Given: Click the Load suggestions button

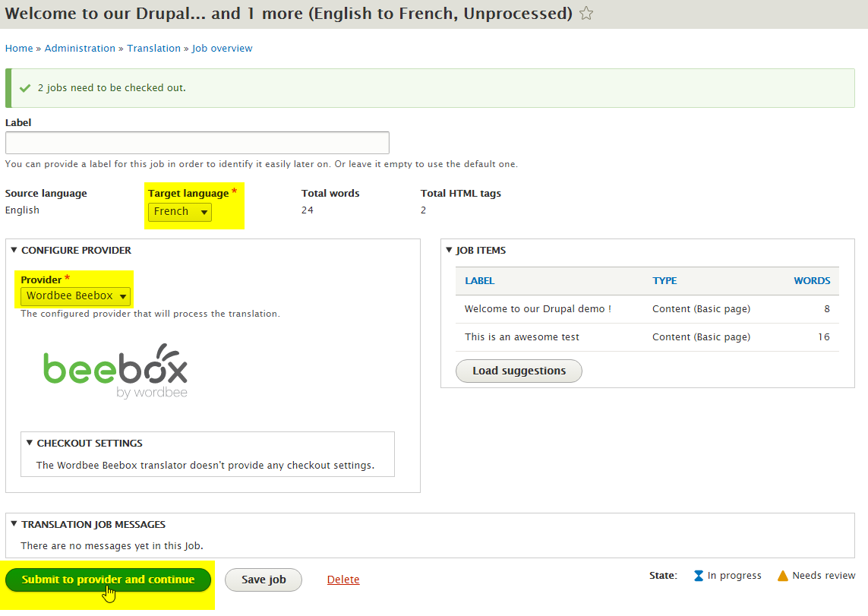Looking at the screenshot, I should (519, 371).
